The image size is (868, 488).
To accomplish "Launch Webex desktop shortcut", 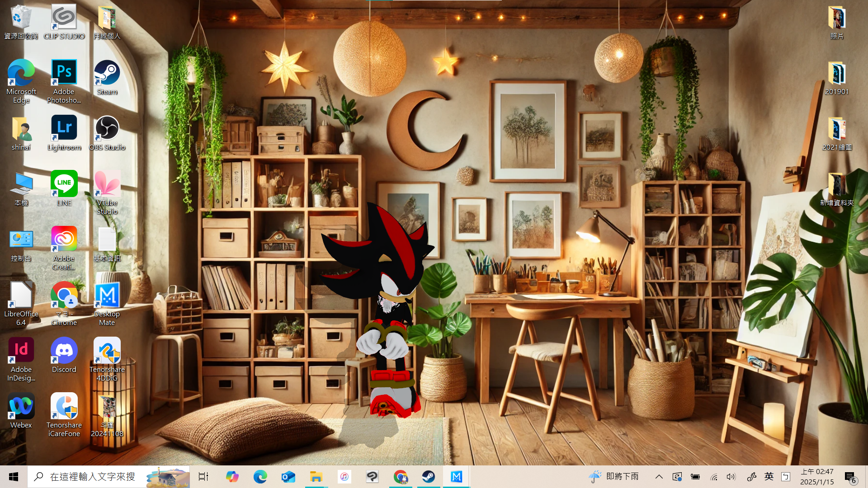I will pos(21,411).
